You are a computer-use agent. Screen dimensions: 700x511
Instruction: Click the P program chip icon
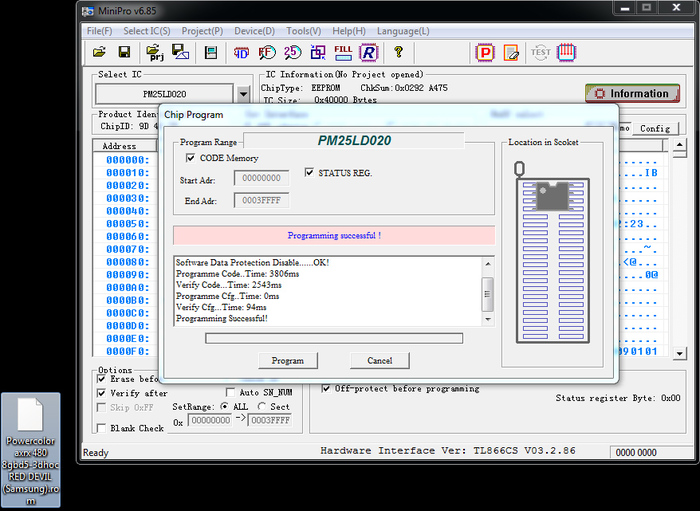coord(485,53)
